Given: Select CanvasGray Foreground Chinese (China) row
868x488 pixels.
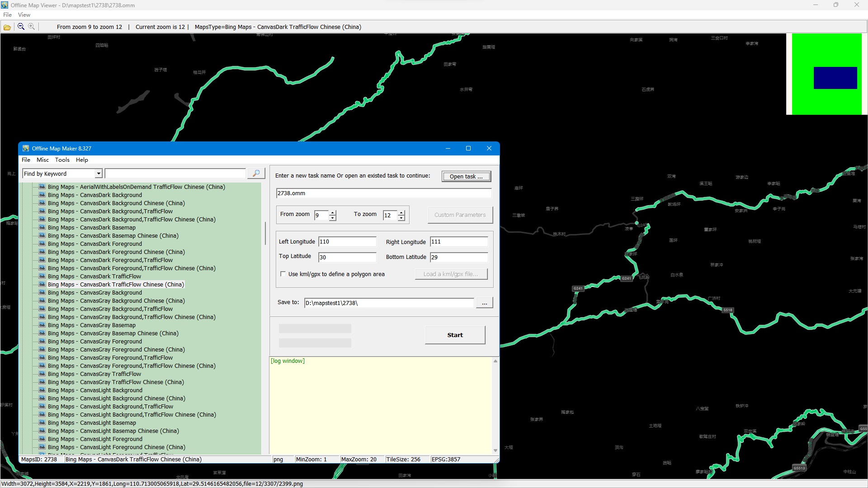Looking at the screenshot, I should (x=116, y=349).
